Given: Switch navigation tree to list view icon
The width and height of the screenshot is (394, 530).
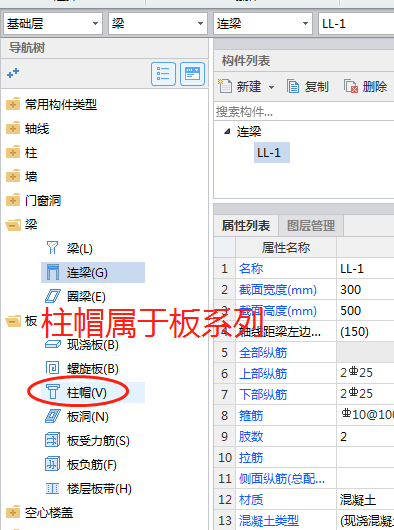Looking at the screenshot, I should pyautogui.click(x=163, y=74).
